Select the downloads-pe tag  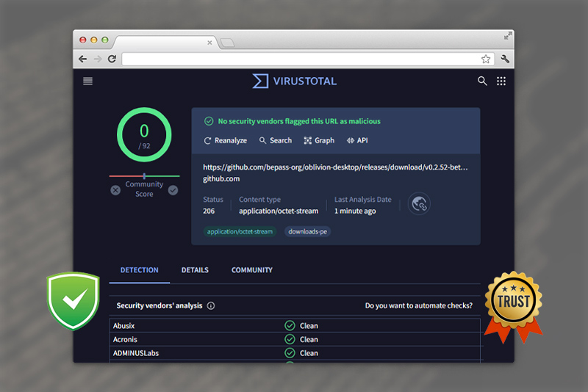tap(307, 231)
